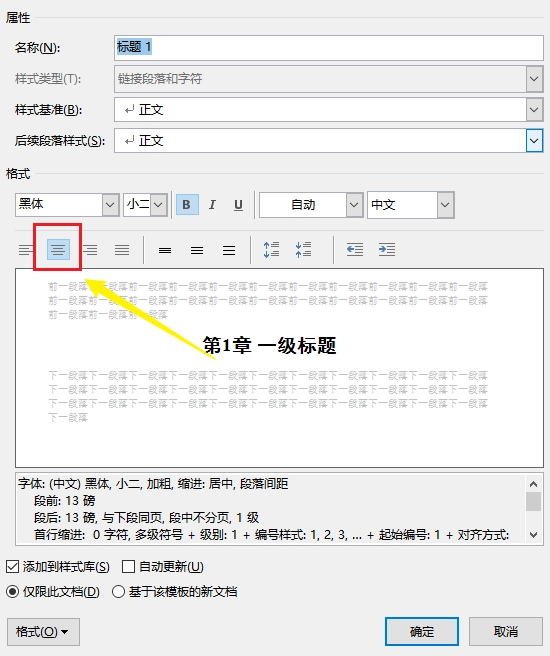Open the 格式(O) menu button

(43, 632)
